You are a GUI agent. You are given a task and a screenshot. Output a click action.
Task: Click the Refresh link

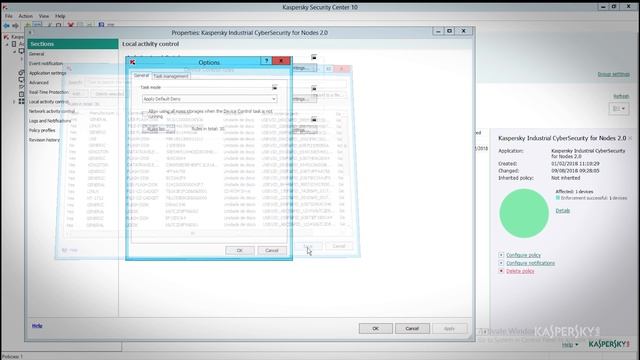click(621, 96)
